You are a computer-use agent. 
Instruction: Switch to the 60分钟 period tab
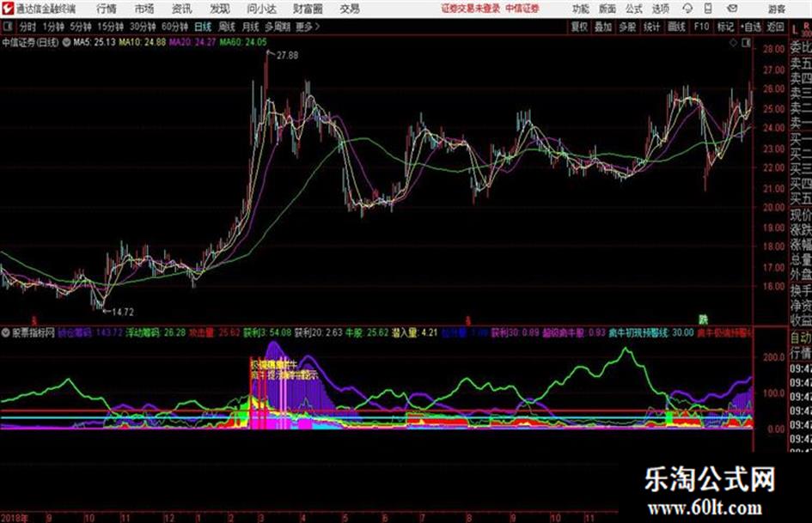click(174, 27)
